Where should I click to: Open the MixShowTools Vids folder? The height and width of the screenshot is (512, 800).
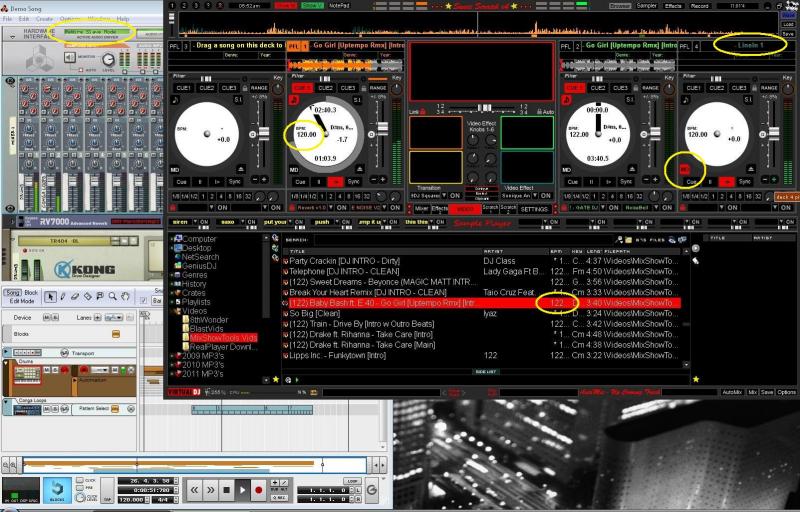point(224,337)
